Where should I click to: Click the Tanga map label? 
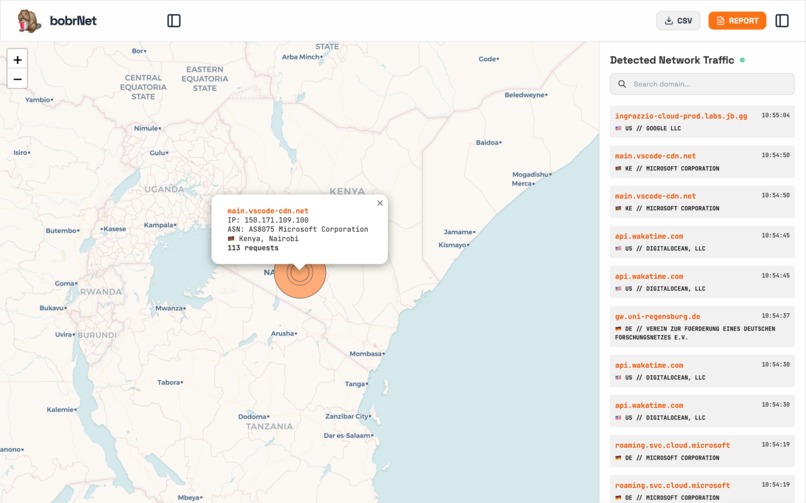point(355,384)
